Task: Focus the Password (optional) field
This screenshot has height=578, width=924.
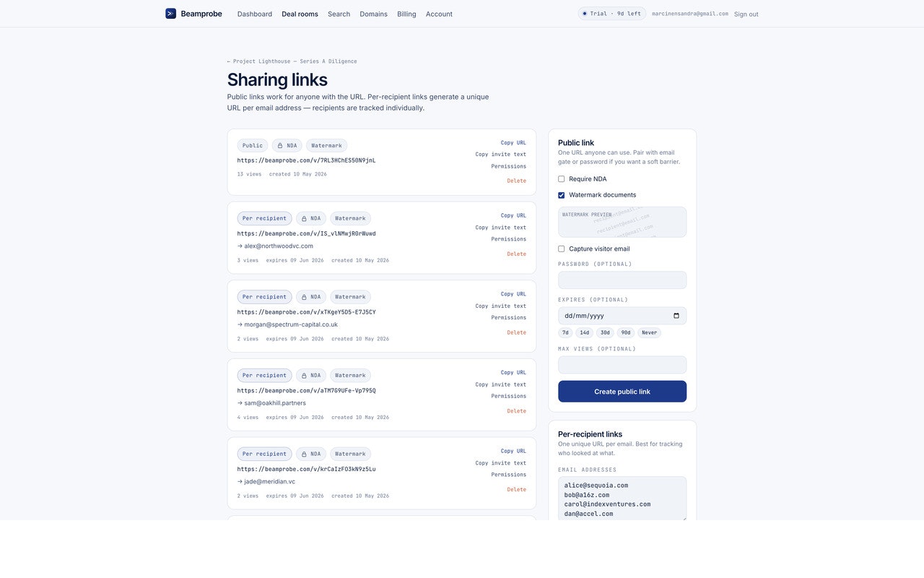Action: (x=622, y=280)
